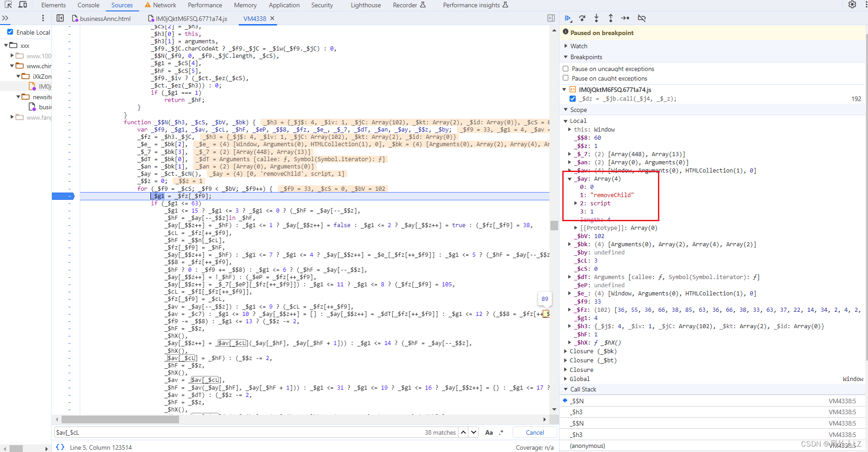Click the "89" value badge beside the code
This screenshot has height=452, width=868.
pyautogui.click(x=545, y=299)
